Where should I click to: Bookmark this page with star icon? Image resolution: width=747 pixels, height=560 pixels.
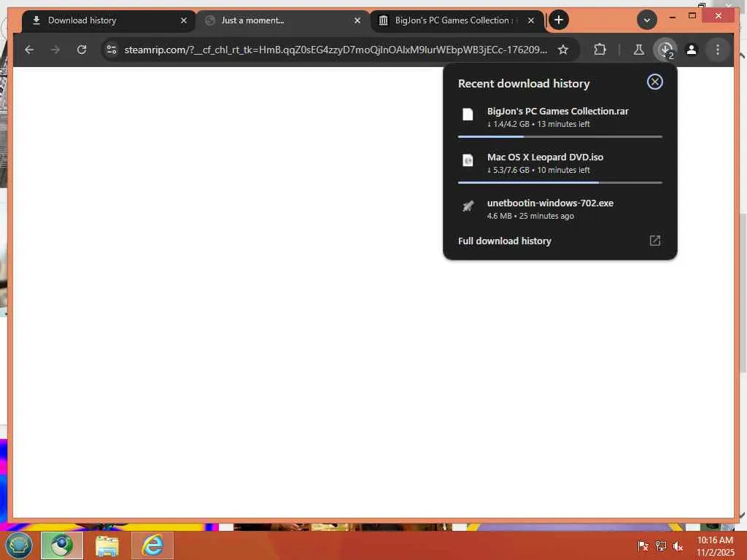tap(563, 50)
